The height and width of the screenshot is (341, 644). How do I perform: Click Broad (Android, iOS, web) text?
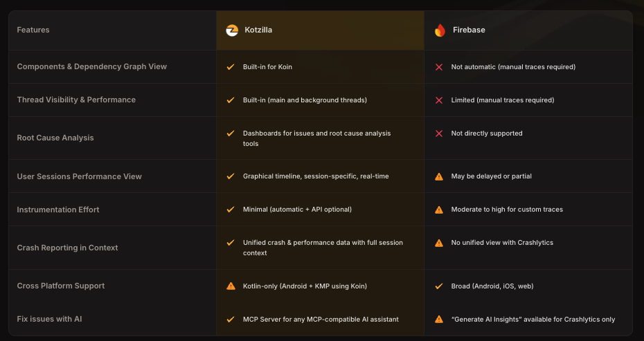pyautogui.click(x=492, y=286)
